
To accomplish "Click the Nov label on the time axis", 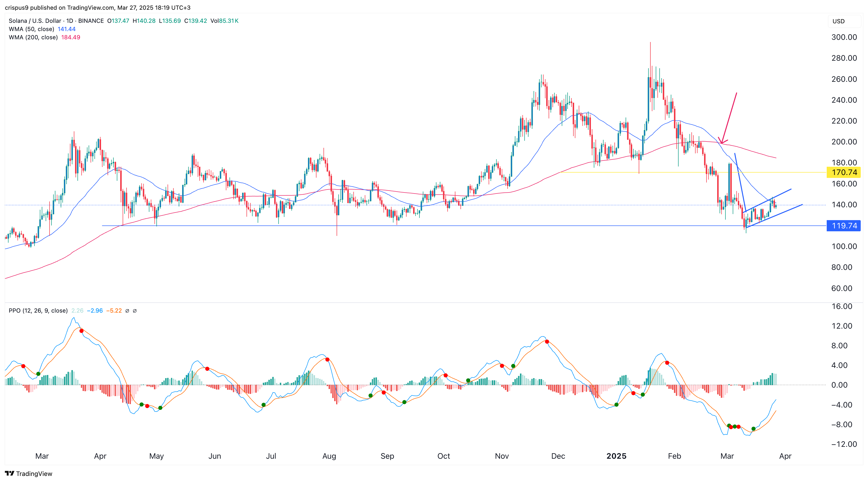I will (502, 456).
